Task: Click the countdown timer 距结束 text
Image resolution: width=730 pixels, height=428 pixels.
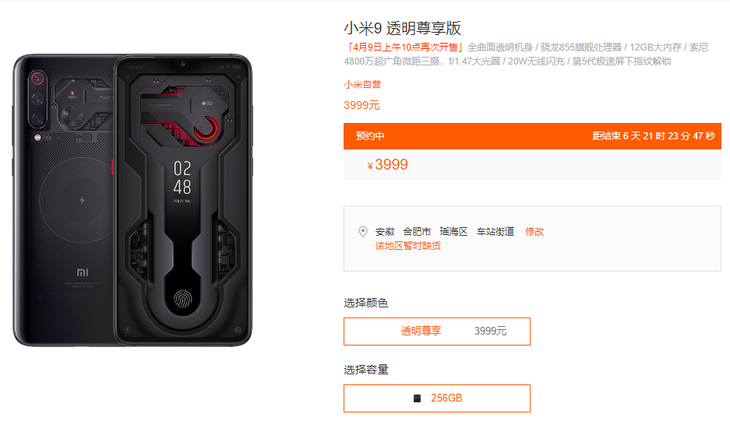Action: click(x=654, y=136)
